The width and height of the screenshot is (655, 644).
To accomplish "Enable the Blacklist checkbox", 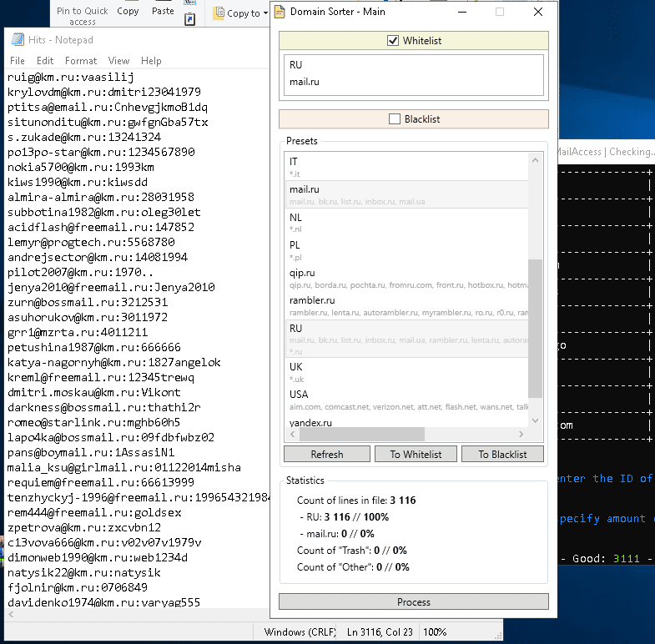I will [x=395, y=119].
